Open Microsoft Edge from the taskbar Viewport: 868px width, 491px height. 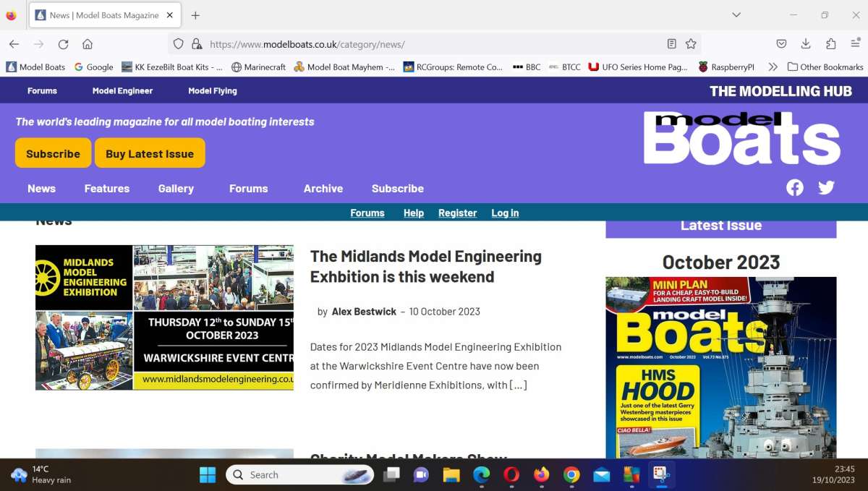[481, 475]
